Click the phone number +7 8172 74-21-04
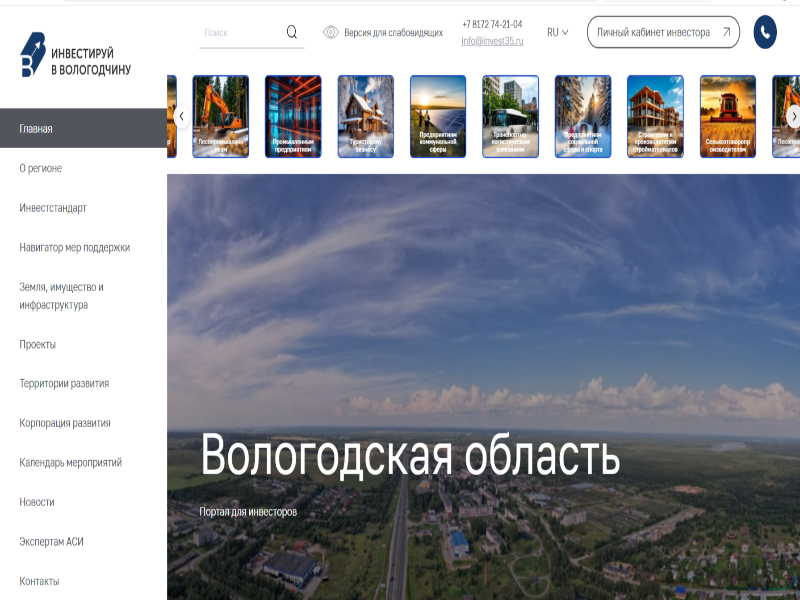The image size is (800, 600). (x=491, y=25)
